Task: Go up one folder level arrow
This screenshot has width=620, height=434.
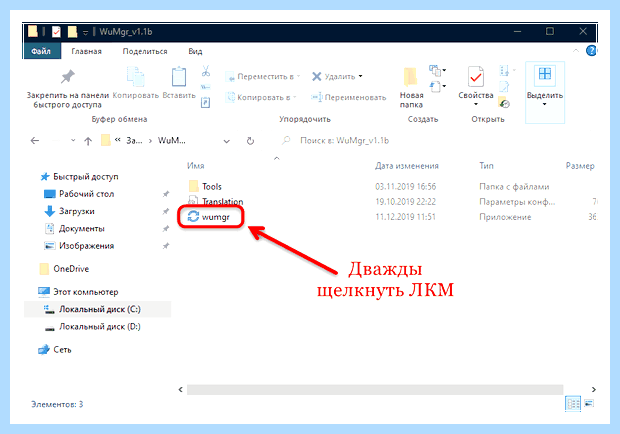Action: click(88, 141)
